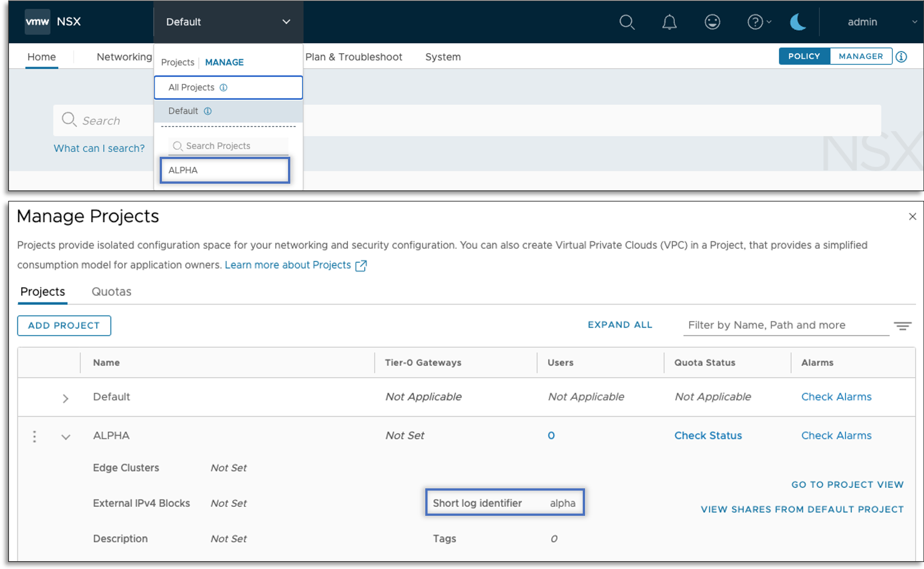Toggle dark mode with the moon icon
924x569 pixels.
click(797, 22)
